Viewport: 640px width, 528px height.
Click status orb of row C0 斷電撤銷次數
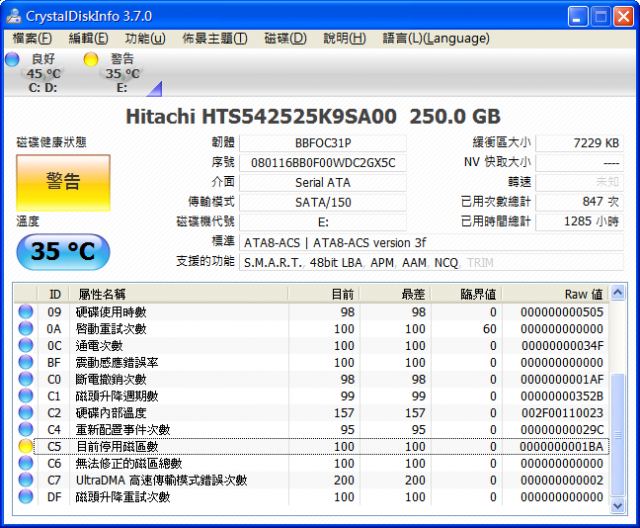point(26,379)
